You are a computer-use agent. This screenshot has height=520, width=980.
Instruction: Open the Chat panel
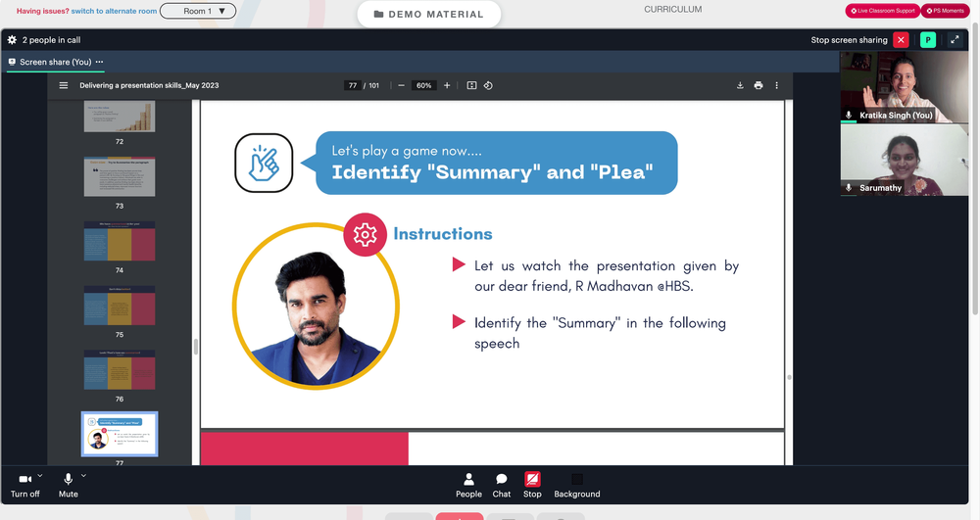click(501, 485)
